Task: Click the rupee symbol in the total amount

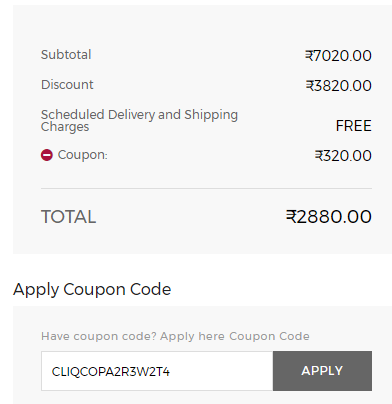Action: click(x=291, y=217)
